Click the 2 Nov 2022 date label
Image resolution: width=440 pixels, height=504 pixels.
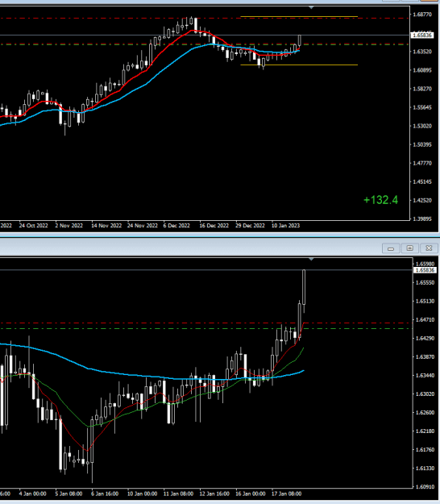(x=69, y=226)
